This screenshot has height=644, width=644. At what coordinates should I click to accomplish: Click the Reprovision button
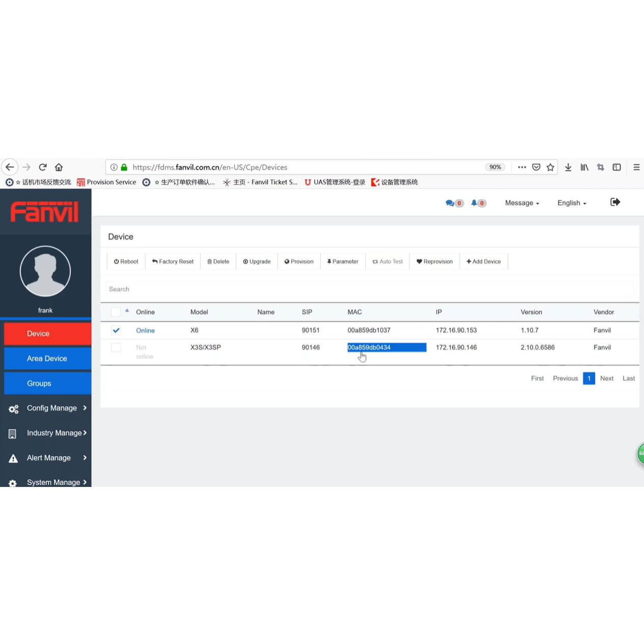(434, 262)
